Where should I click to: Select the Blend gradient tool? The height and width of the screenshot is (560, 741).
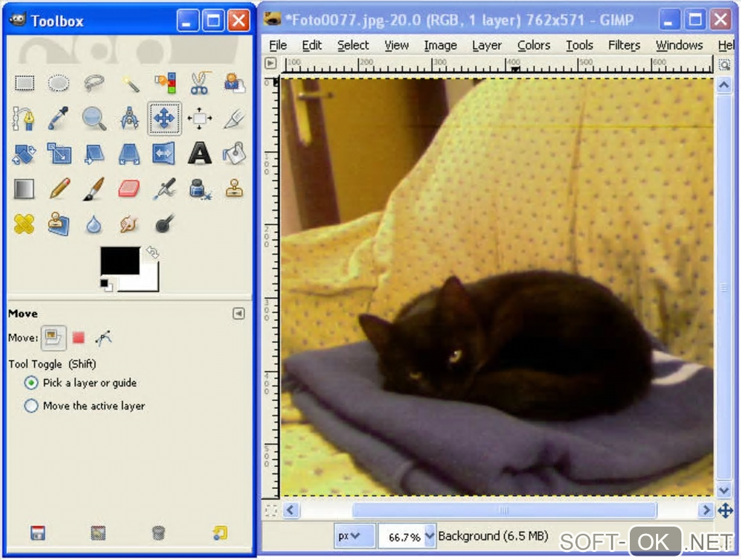[x=24, y=189]
